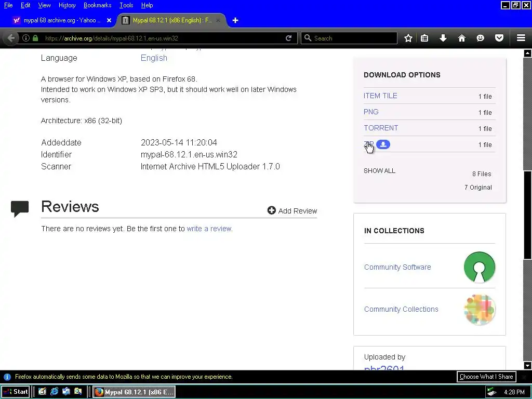Open the Tools menu
The width and height of the screenshot is (532, 399).
point(126,5)
